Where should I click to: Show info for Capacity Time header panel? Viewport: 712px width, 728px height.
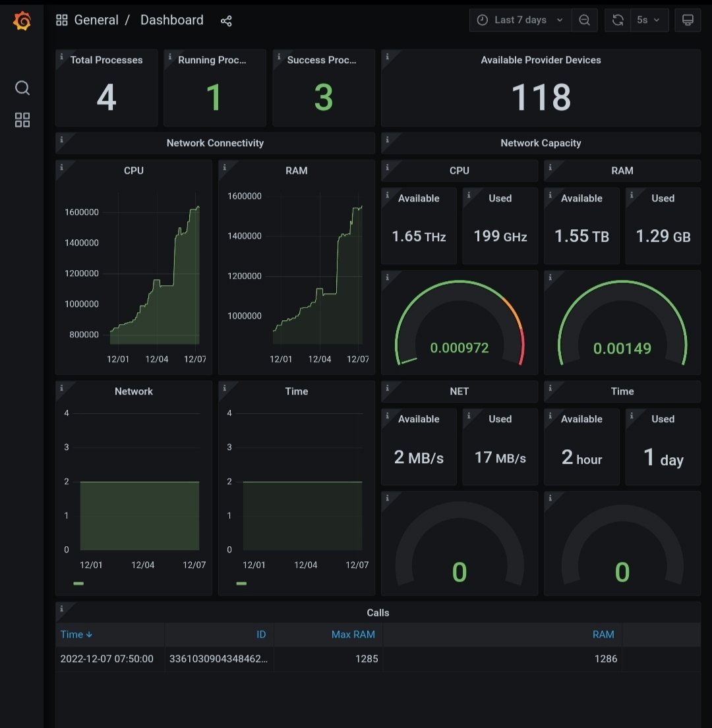click(550, 387)
